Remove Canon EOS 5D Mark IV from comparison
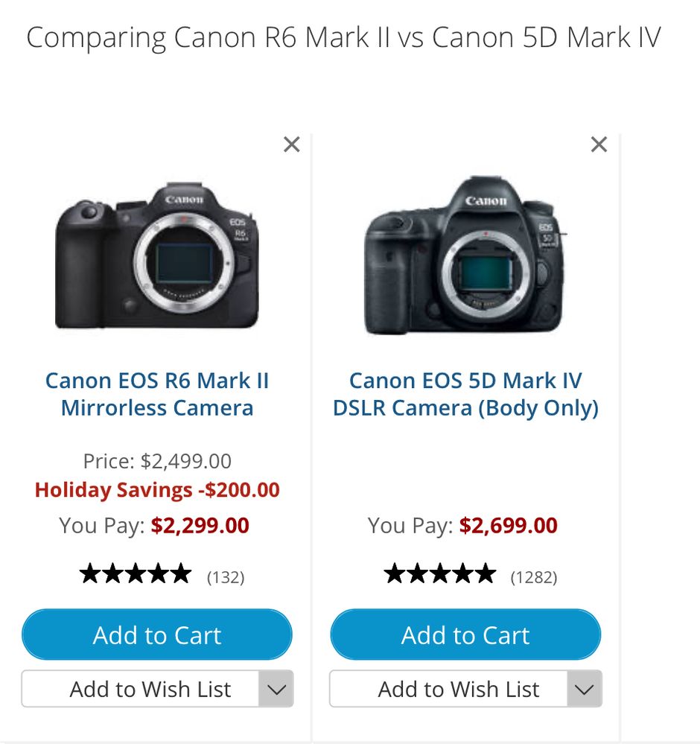 [599, 144]
